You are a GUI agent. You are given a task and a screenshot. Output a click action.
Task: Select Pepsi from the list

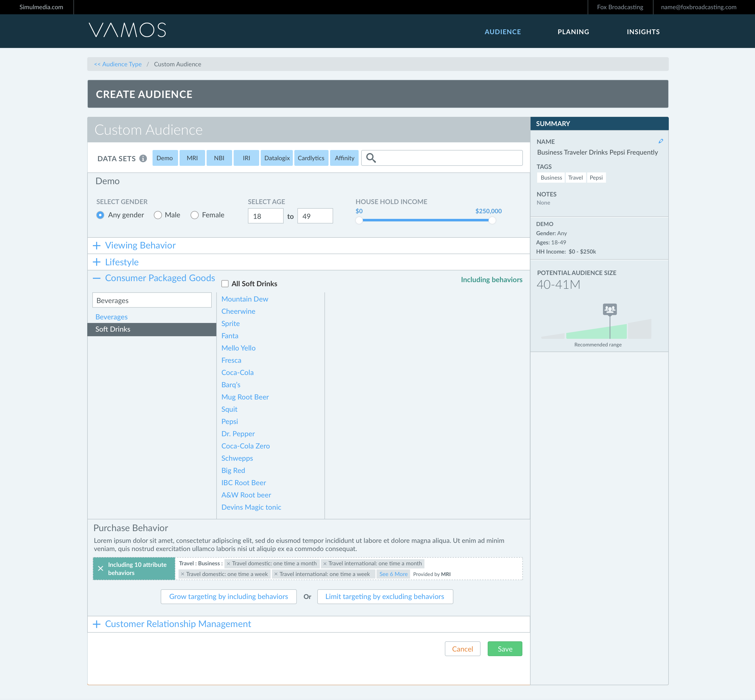point(230,421)
